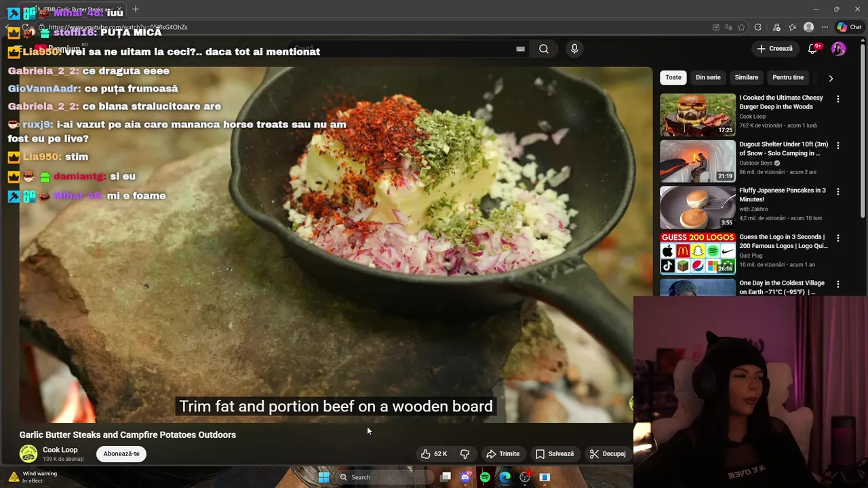Subscribe with the Abonează-te button
The image size is (868, 488).
pos(121,454)
